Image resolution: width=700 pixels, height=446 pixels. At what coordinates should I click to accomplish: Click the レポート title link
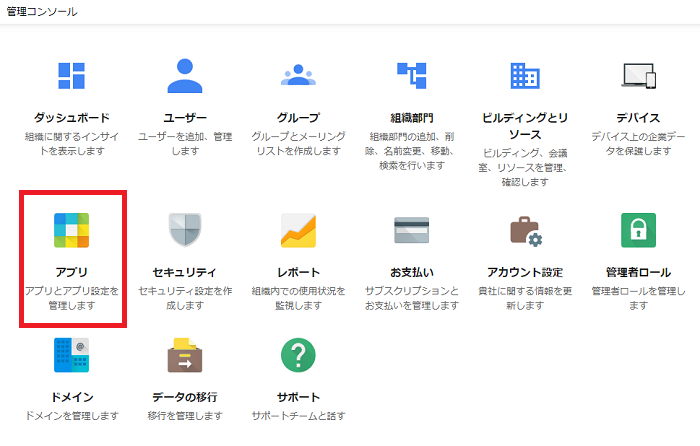(298, 272)
